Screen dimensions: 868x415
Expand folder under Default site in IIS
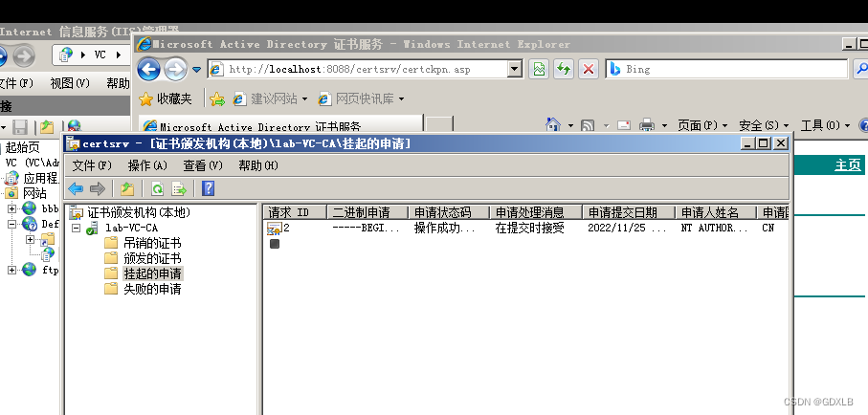point(31,240)
